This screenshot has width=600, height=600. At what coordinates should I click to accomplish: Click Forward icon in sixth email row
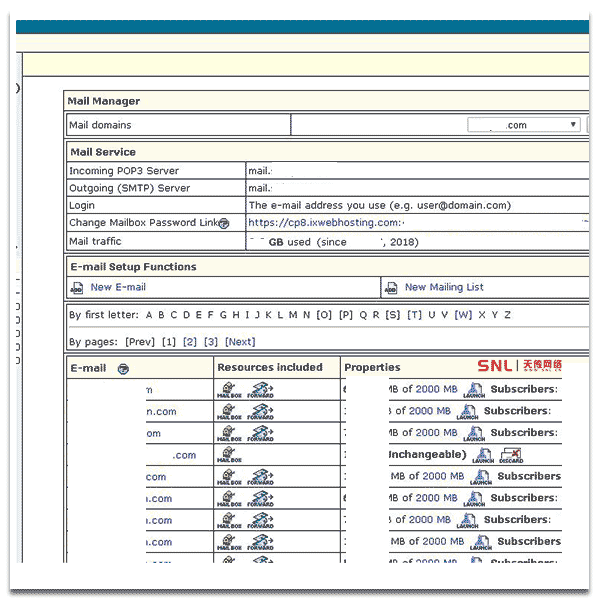261,499
